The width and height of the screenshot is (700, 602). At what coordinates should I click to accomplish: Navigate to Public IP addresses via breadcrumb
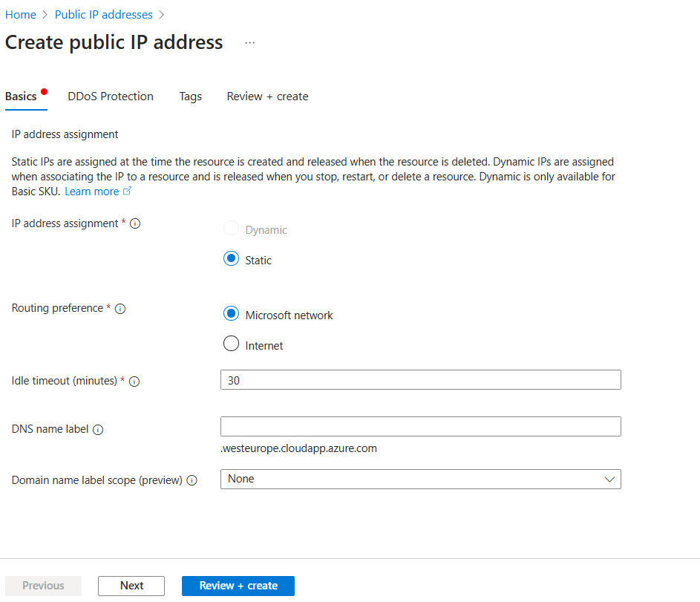pos(103,14)
